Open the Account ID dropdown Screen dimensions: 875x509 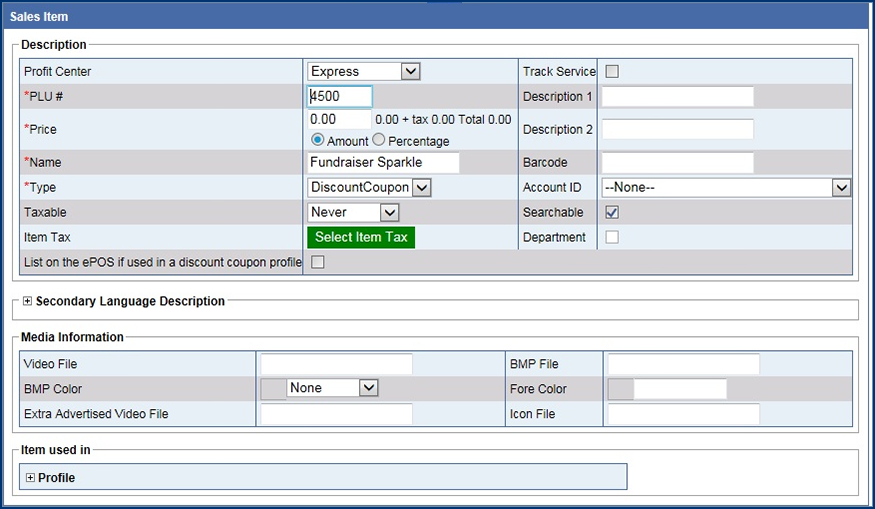click(x=725, y=188)
